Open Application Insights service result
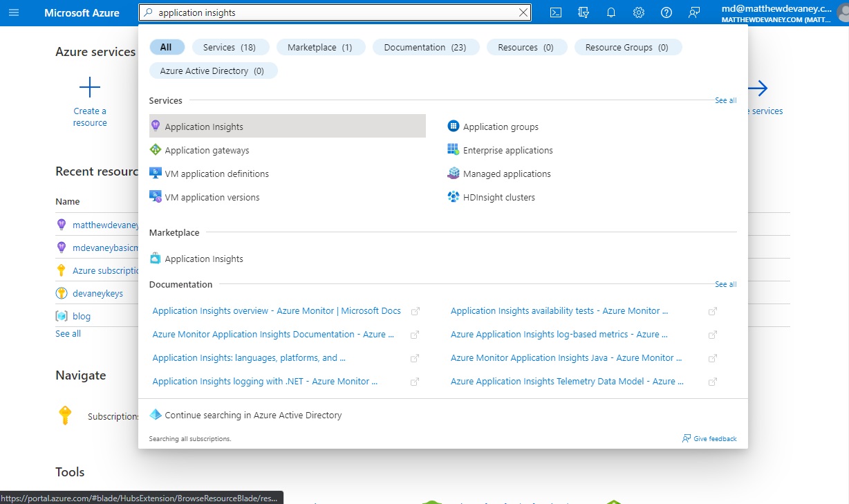 click(204, 127)
